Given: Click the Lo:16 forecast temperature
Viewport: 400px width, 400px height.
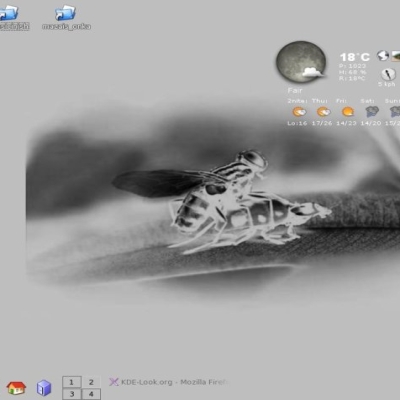Looking at the screenshot, I should pos(297,123).
